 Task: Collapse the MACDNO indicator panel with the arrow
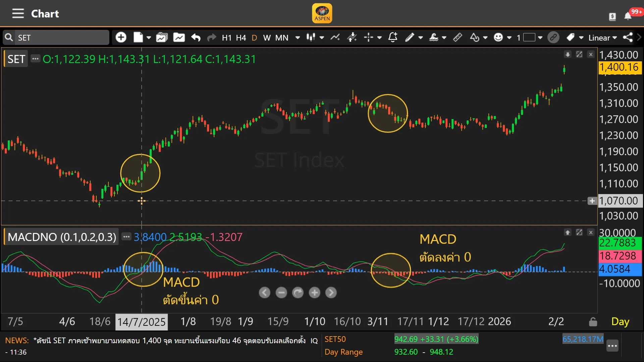568,232
